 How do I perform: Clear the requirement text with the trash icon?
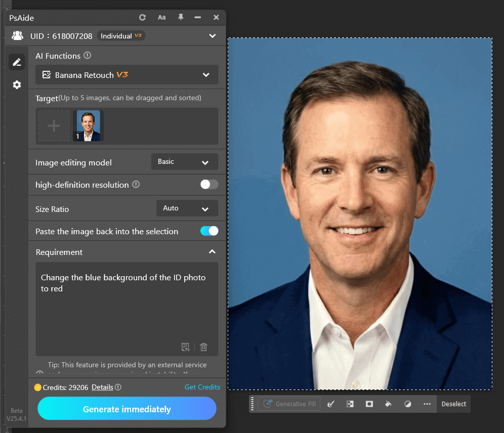203,347
